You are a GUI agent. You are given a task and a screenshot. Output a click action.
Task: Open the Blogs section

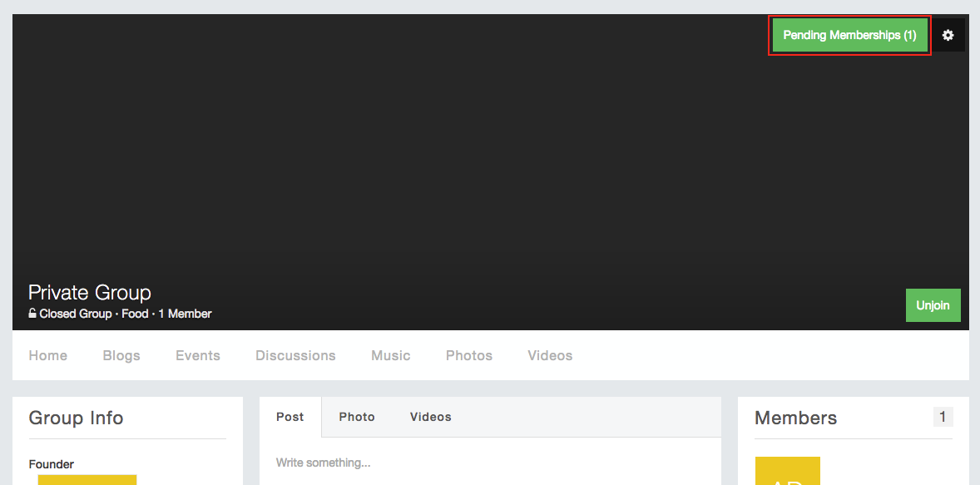(x=121, y=355)
